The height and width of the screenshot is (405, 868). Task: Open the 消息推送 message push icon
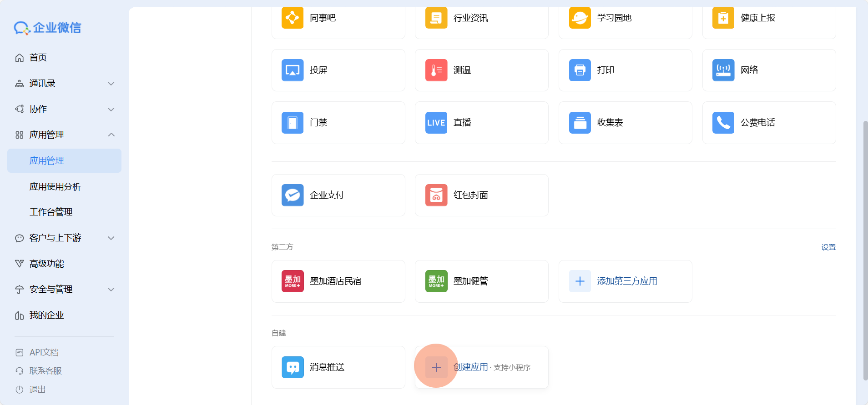(292, 367)
